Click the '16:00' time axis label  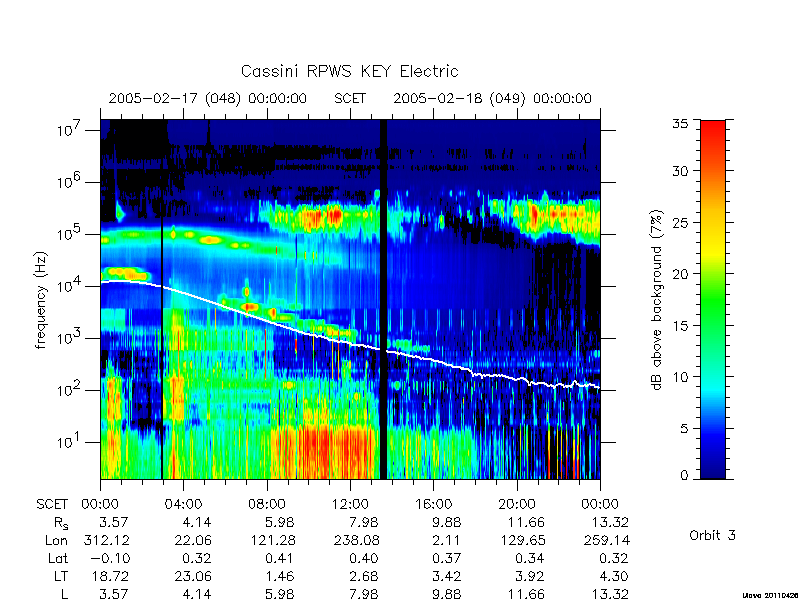coord(433,504)
